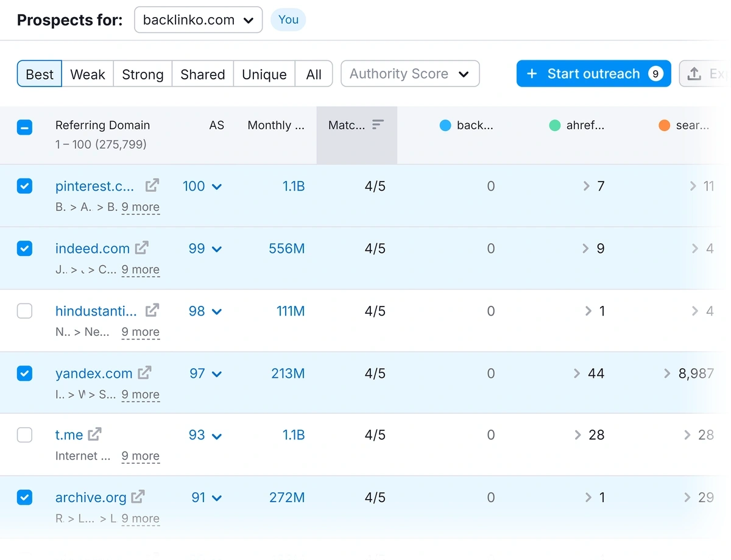Open the backlinko.com domain dropdown
Viewport: 731px width, 560px height.
198,19
